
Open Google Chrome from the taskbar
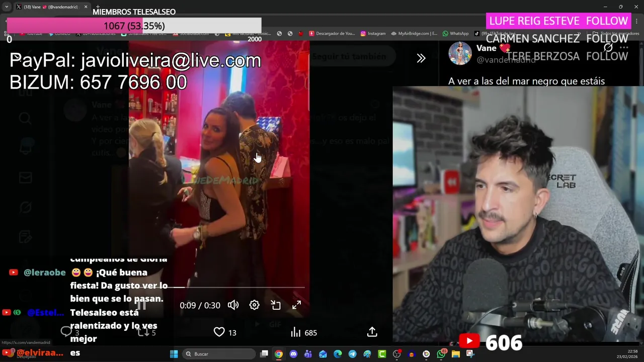(x=279, y=354)
